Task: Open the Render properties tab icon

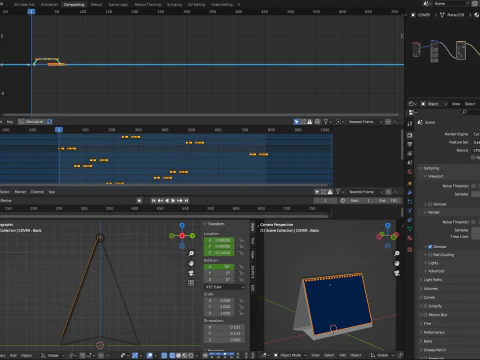Action: tap(410, 135)
